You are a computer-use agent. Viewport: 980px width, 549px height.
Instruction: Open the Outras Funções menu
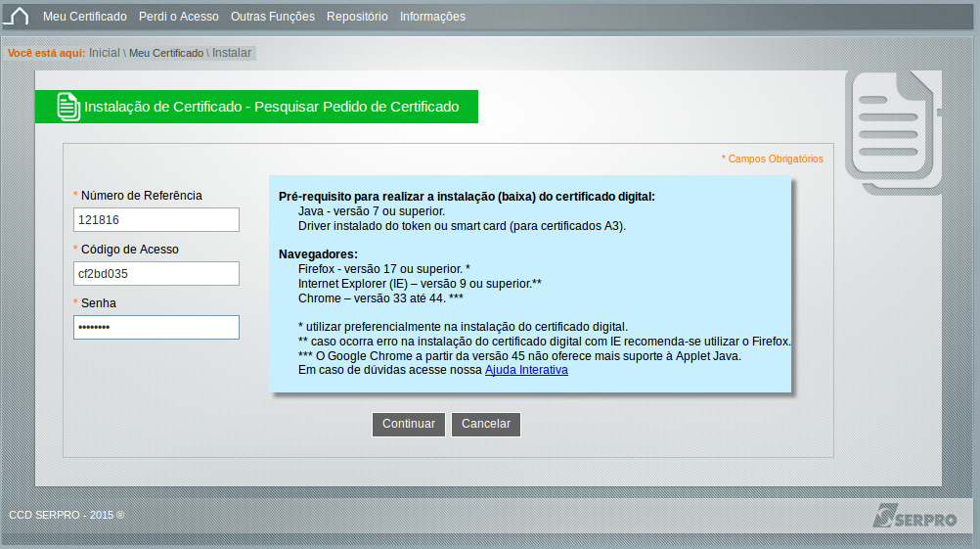273,17
